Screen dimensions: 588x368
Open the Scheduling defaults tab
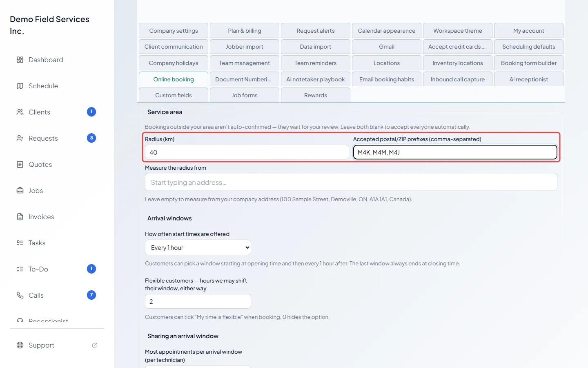(529, 47)
